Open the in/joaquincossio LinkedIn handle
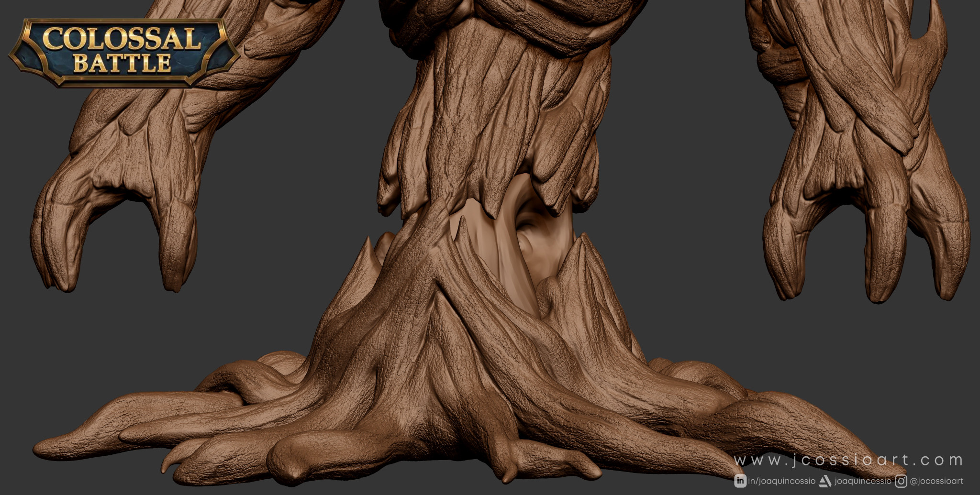980x495 pixels. coord(782,481)
